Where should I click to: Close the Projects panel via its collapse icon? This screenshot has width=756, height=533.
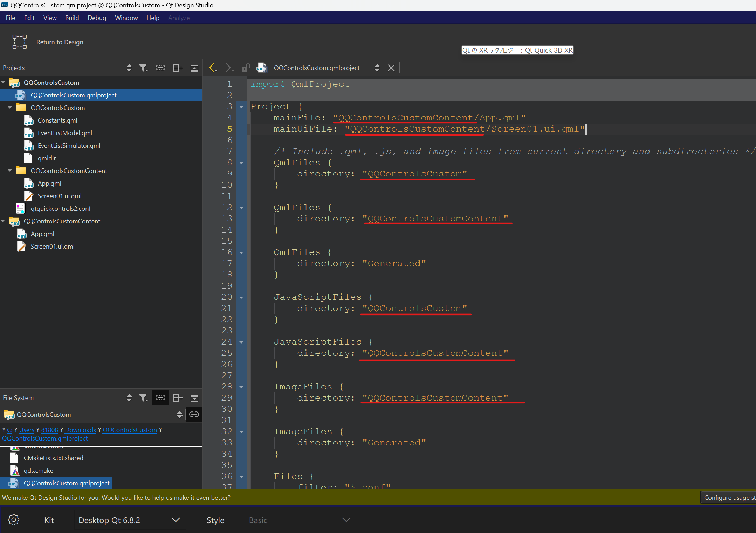[194, 68]
